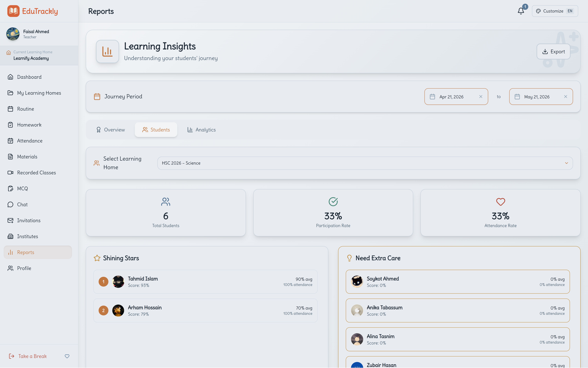588x368 pixels.
Task: Click the Need Extra Care lightbulb icon
Action: point(349,258)
